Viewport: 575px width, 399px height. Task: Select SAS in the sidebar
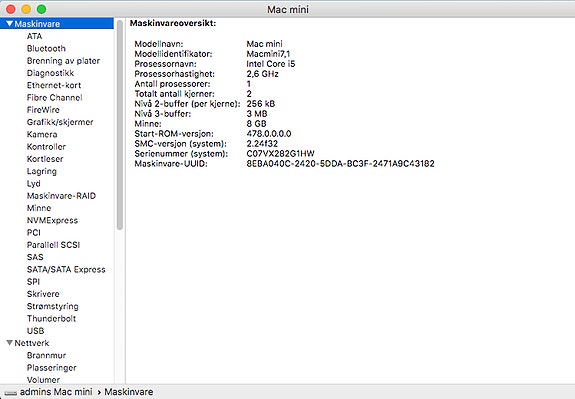[35, 257]
